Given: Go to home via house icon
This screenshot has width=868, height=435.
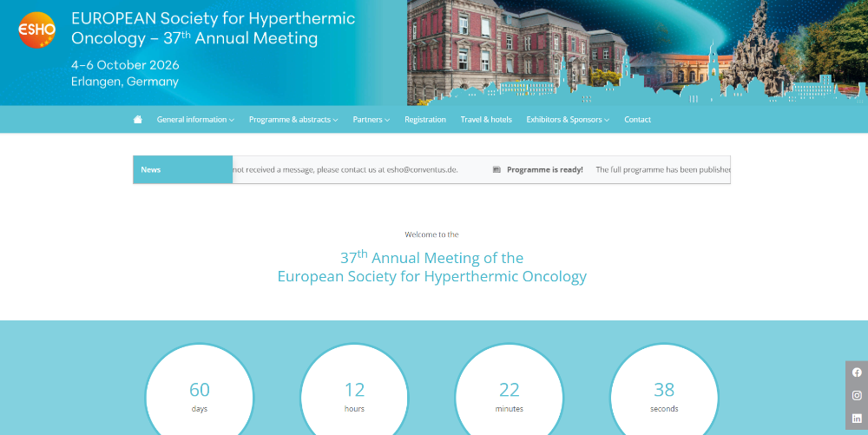Looking at the screenshot, I should (138, 120).
